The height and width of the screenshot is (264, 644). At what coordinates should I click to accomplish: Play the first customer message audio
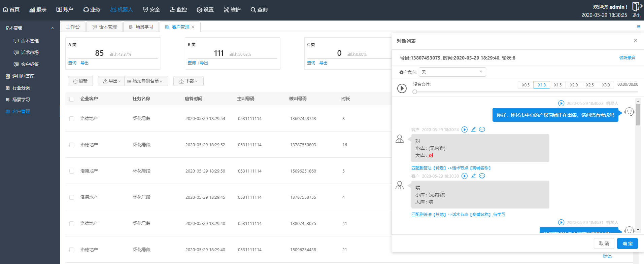pos(465,129)
